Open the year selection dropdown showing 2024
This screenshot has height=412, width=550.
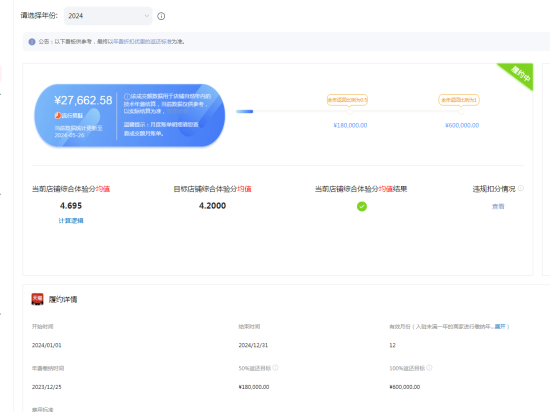[108, 16]
